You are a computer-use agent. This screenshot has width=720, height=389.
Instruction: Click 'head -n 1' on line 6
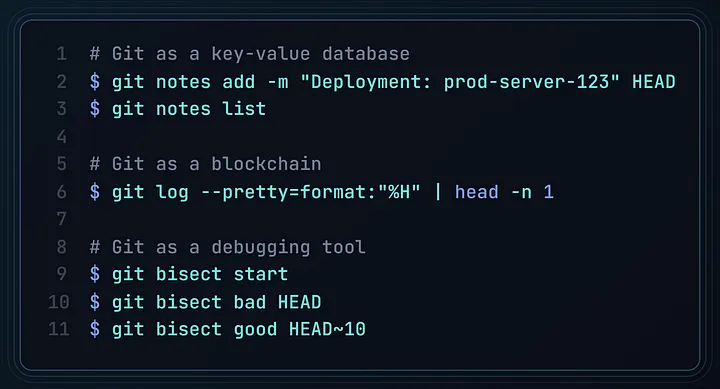[504, 192]
